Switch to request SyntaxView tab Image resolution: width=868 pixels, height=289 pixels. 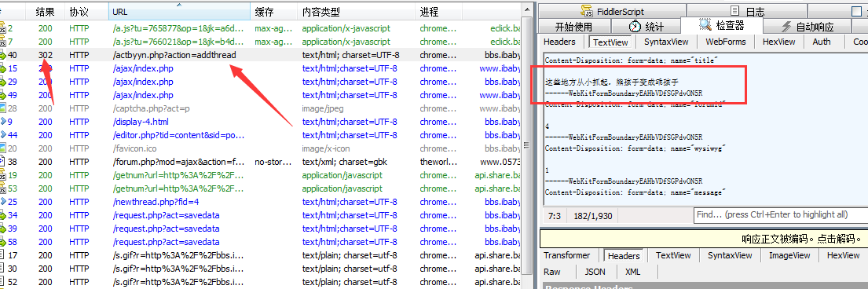tap(666, 42)
